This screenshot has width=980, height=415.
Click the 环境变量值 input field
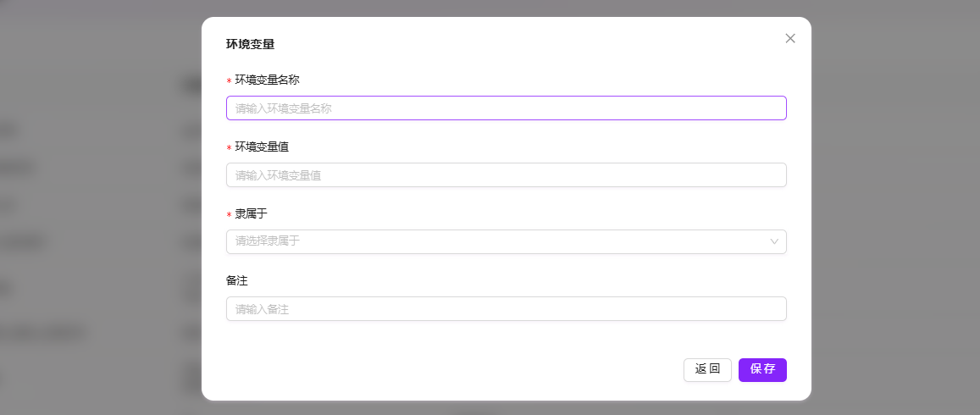click(507, 175)
